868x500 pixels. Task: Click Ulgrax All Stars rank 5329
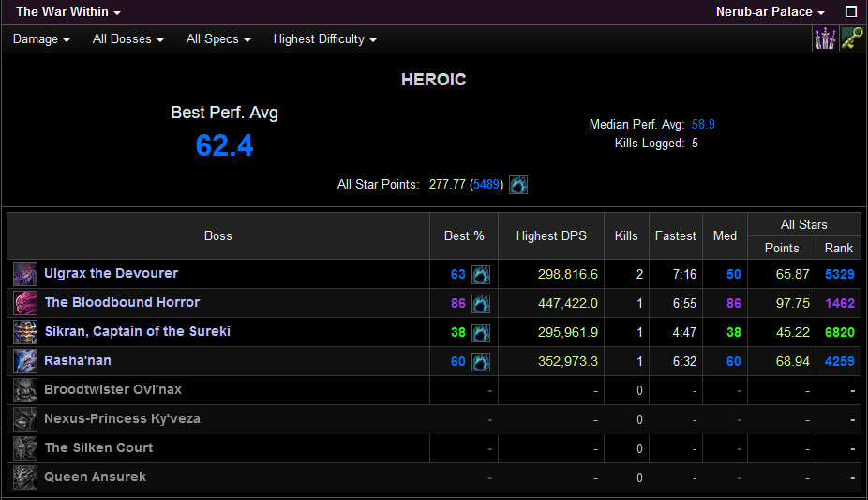839,274
